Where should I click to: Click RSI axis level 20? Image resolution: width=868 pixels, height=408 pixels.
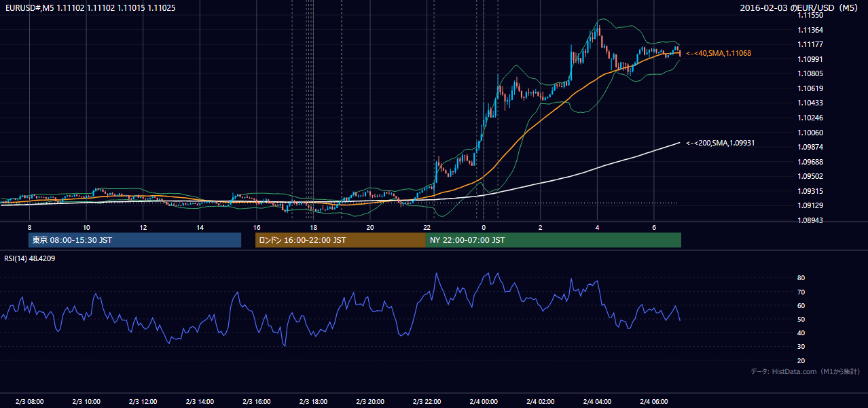coord(801,360)
